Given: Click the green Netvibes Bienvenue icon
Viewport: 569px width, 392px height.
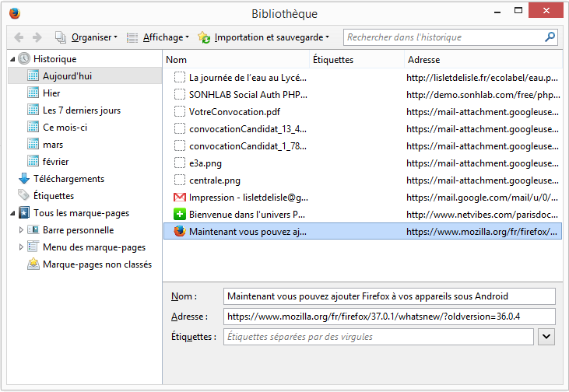Looking at the screenshot, I should (180, 214).
